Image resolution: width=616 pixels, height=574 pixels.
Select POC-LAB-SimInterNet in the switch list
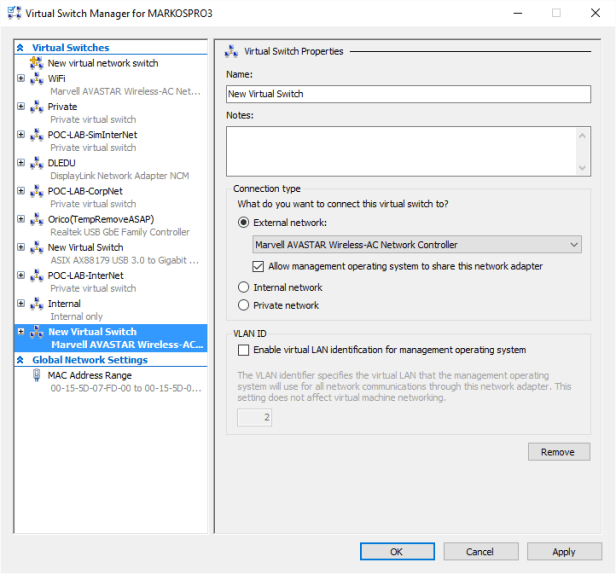92,135
